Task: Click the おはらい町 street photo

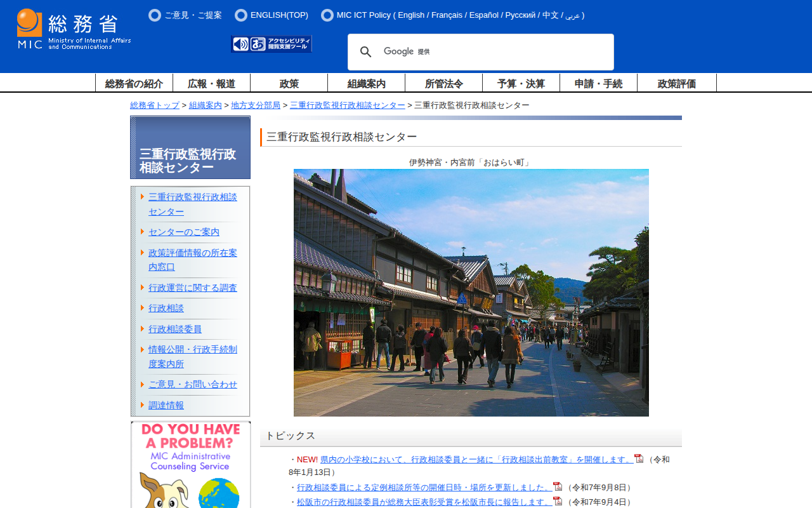Action: pos(471,293)
